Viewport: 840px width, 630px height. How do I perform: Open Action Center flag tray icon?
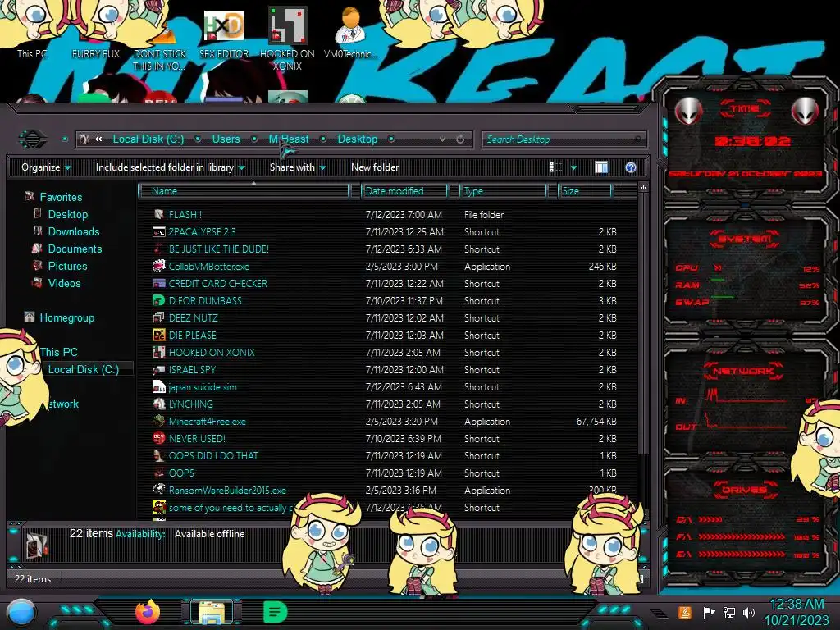tap(709, 612)
